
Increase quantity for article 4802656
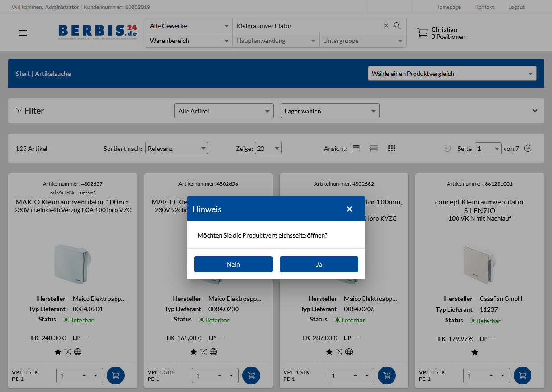[x=220, y=375]
